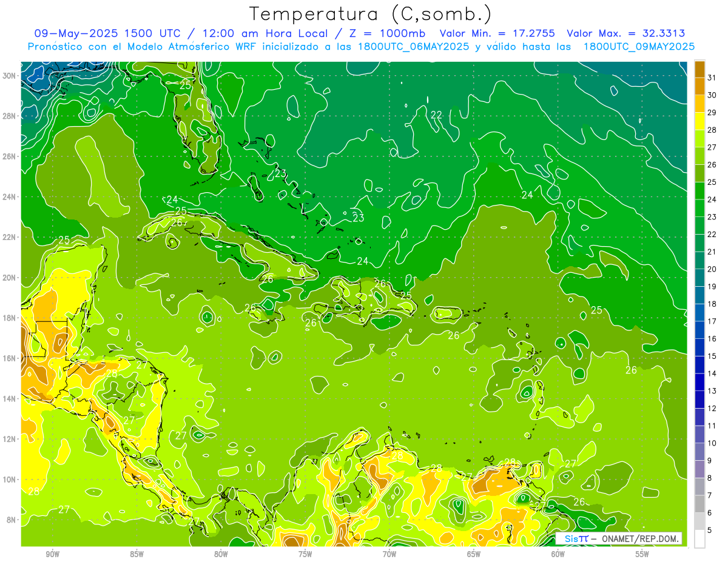
Task: Click the "18N" latitude axis label
Action: (9, 318)
